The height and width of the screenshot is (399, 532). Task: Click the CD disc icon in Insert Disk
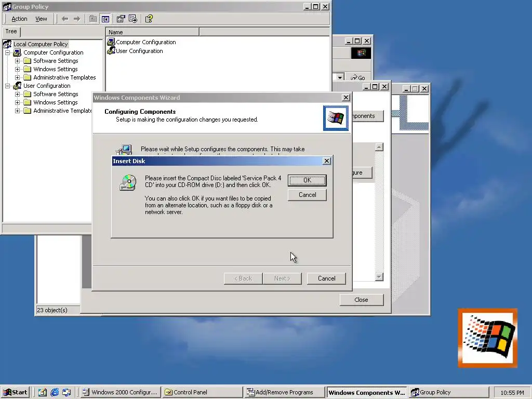tap(128, 182)
